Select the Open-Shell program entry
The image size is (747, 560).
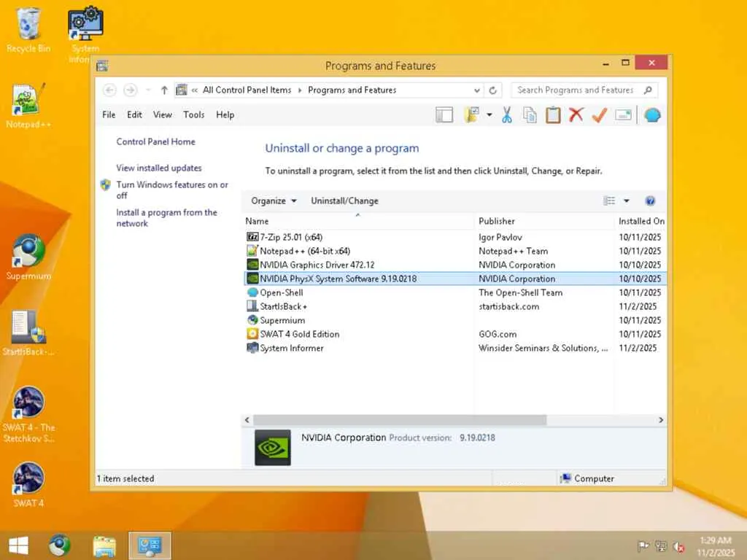click(454, 292)
